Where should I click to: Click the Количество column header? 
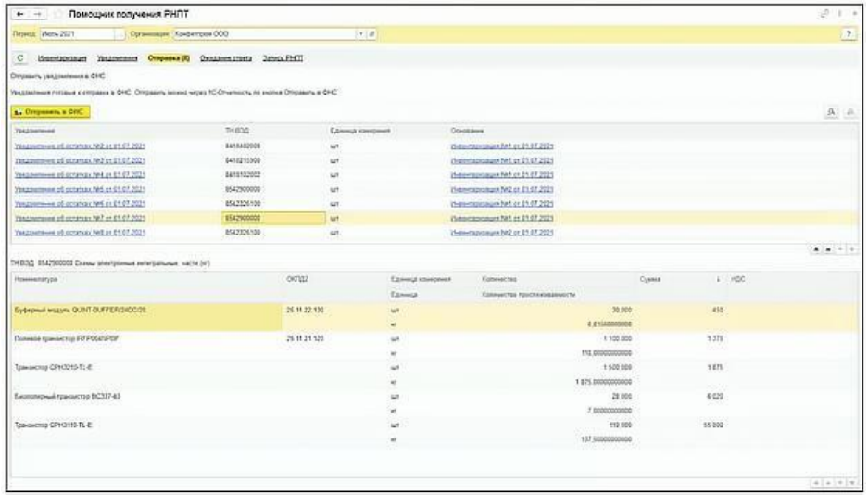click(x=499, y=280)
